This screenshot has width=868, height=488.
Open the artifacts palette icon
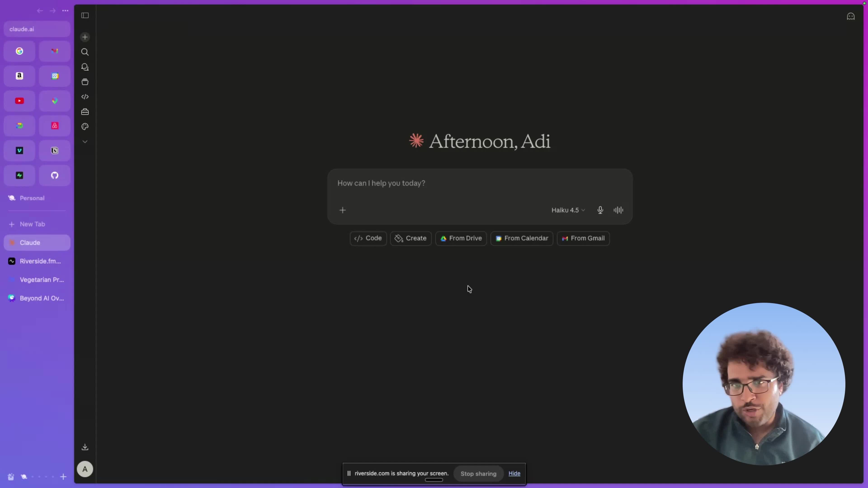(85, 127)
